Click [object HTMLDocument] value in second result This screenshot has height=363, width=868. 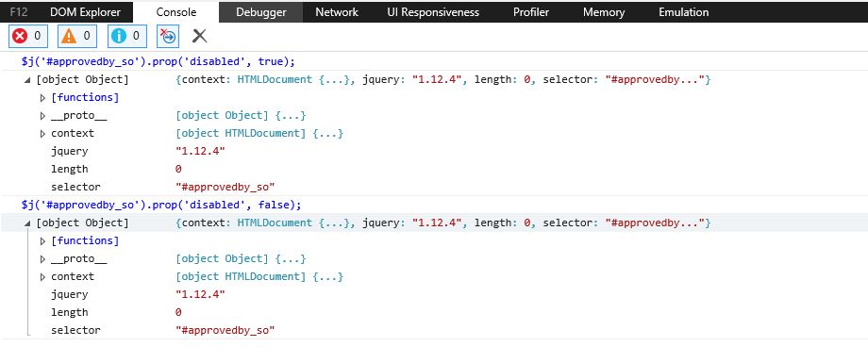(259, 276)
